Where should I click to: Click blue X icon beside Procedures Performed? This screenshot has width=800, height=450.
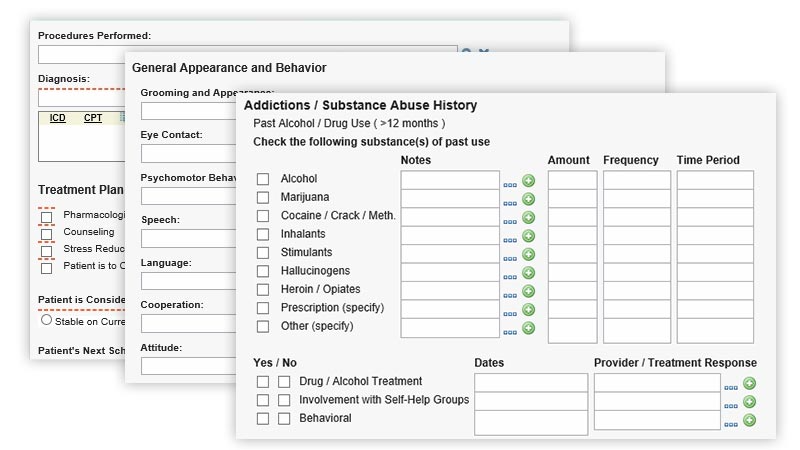[484, 53]
